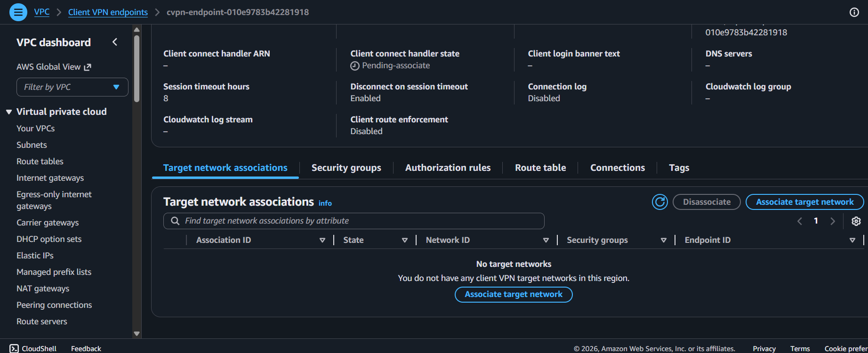Switch to the Tags tab
Image resolution: width=868 pixels, height=353 pixels.
click(679, 168)
